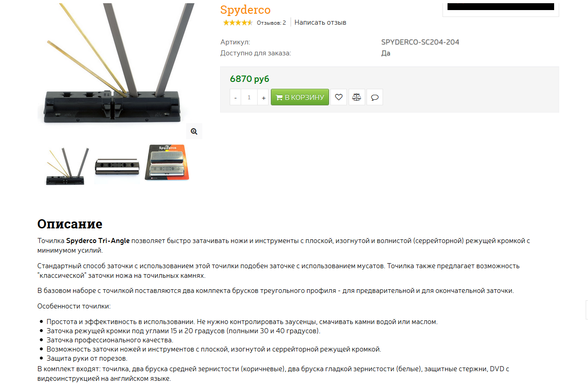Click the Spyderco brand title
Viewport: 588px width, 384px height.
(x=245, y=10)
